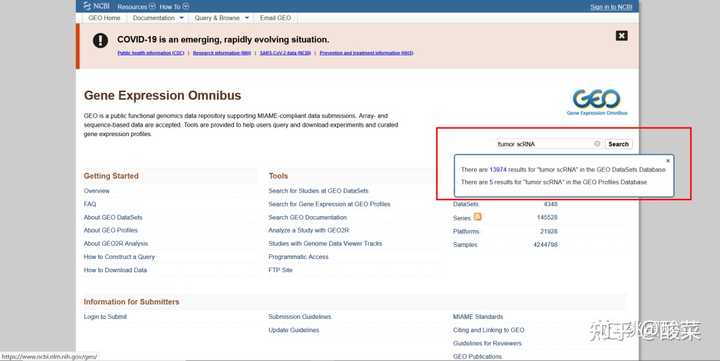The image size is (720, 361).
Task: Open GEO Publications link
Action: 477,356
